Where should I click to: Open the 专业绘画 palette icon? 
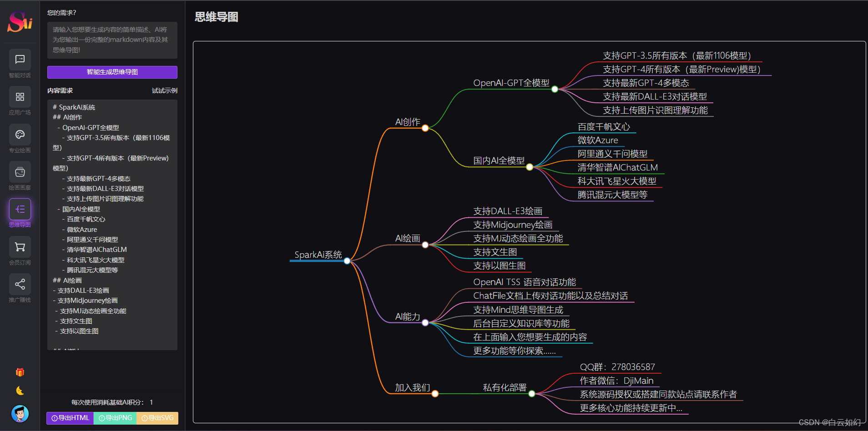(x=20, y=135)
